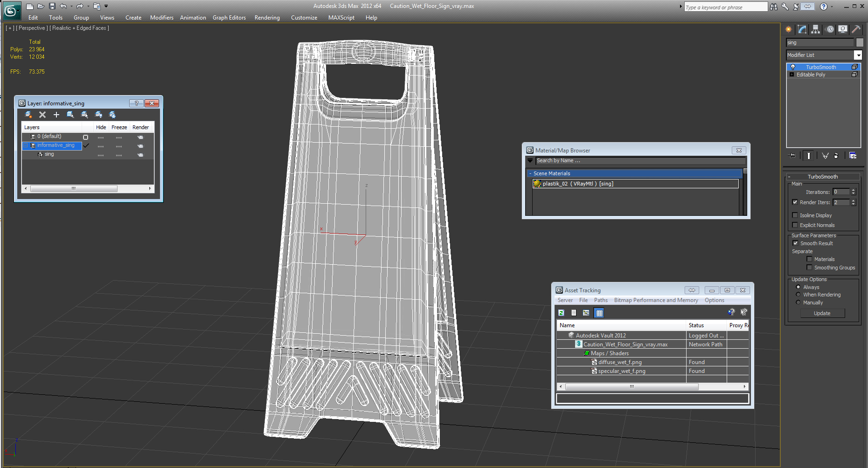
Task: Delete the highlighted layer with the X icon
Action: tap(42, 115)
